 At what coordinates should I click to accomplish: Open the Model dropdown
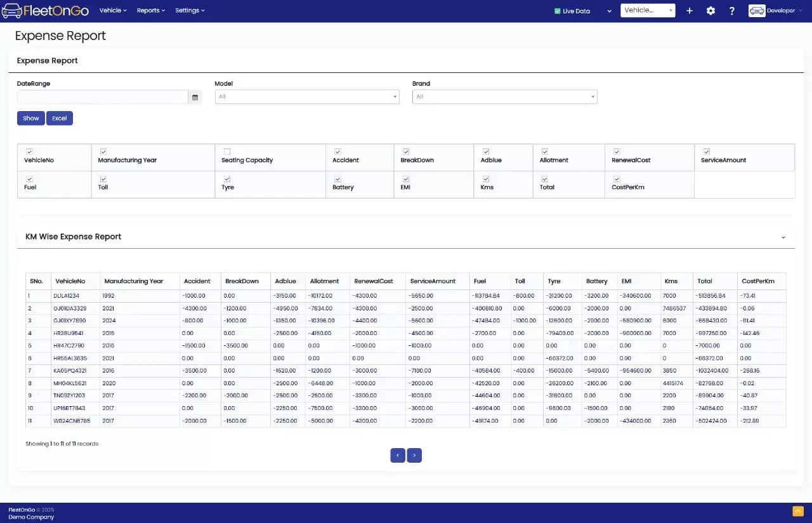pyautogui.click(x=307, y=97)
